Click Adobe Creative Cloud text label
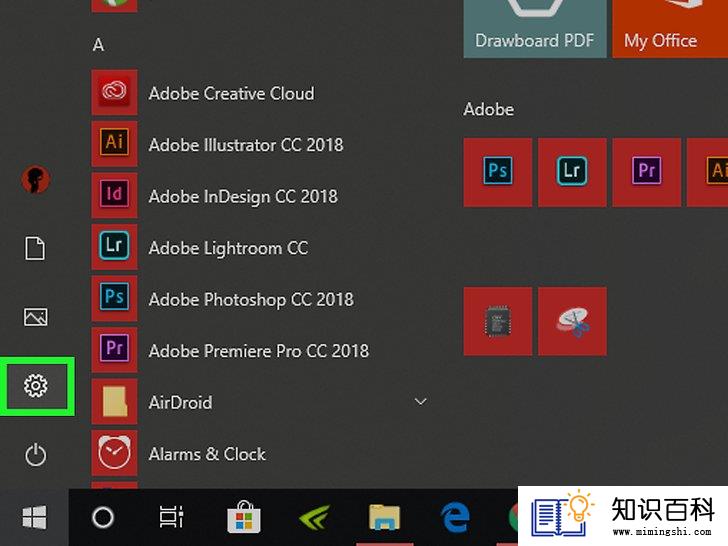728x546 pixels. pyautogui.click(x=231, y=93)
